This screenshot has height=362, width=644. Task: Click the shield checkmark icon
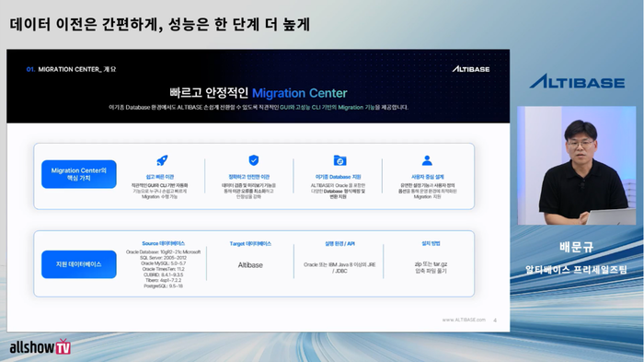coord(254,160)
